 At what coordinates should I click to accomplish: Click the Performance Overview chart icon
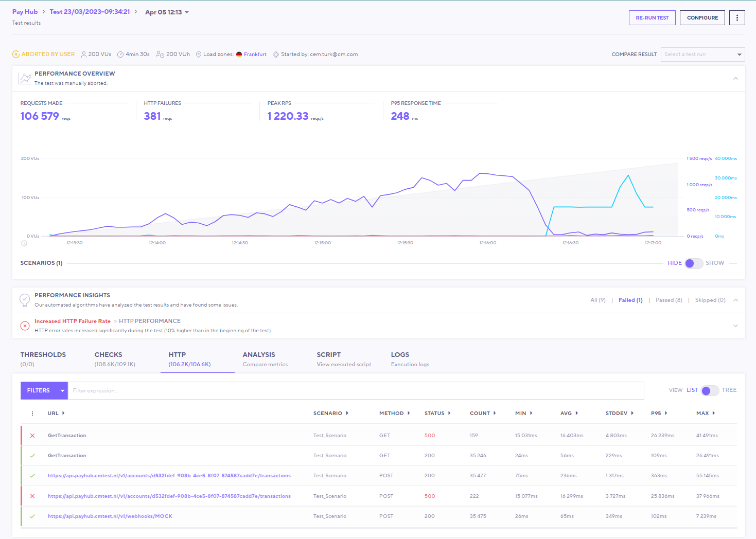click(x=25, y=78)
